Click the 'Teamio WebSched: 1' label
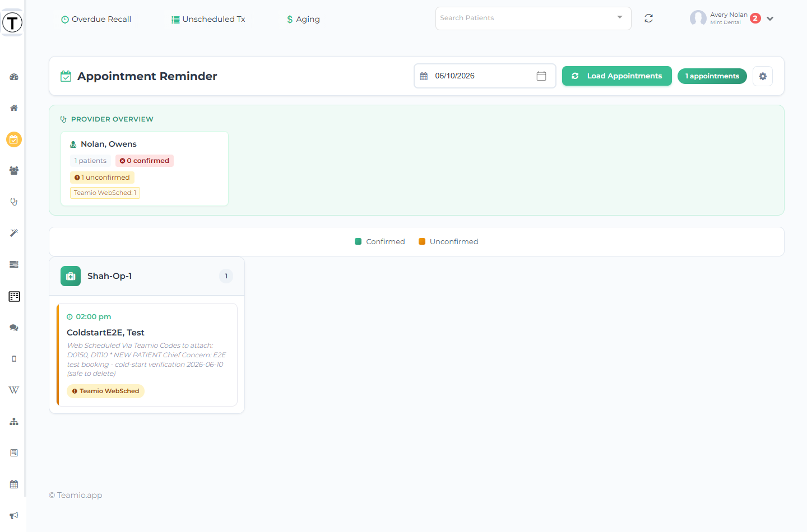 coord(105,193)
